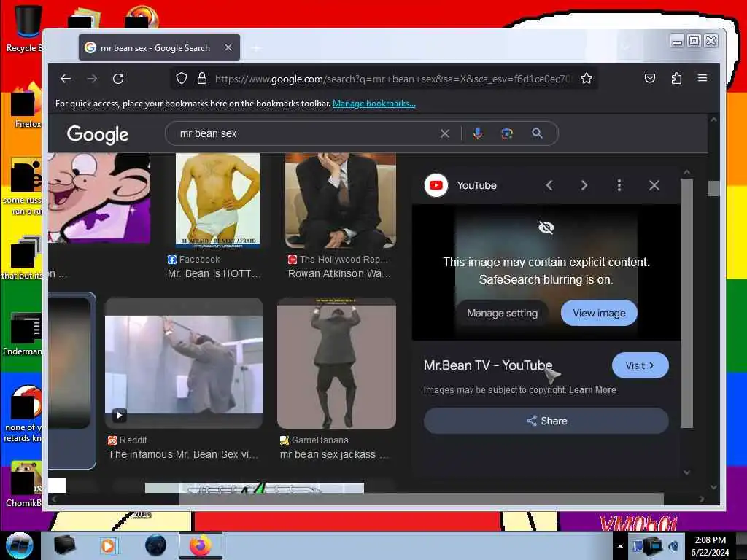
Task: Click the Visit button
Action: pos(640,365)
